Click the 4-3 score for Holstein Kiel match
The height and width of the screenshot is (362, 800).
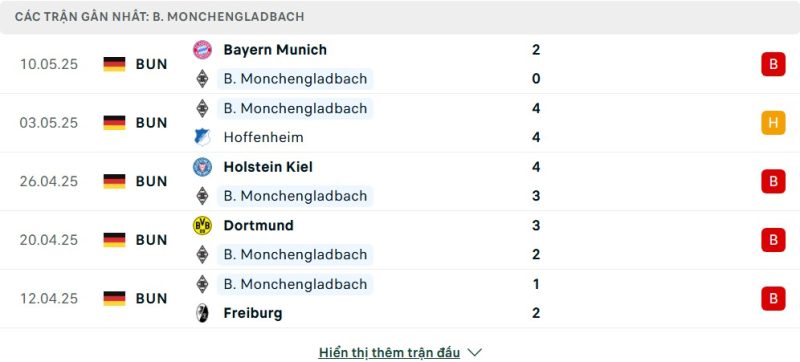[x=536, y=182]
